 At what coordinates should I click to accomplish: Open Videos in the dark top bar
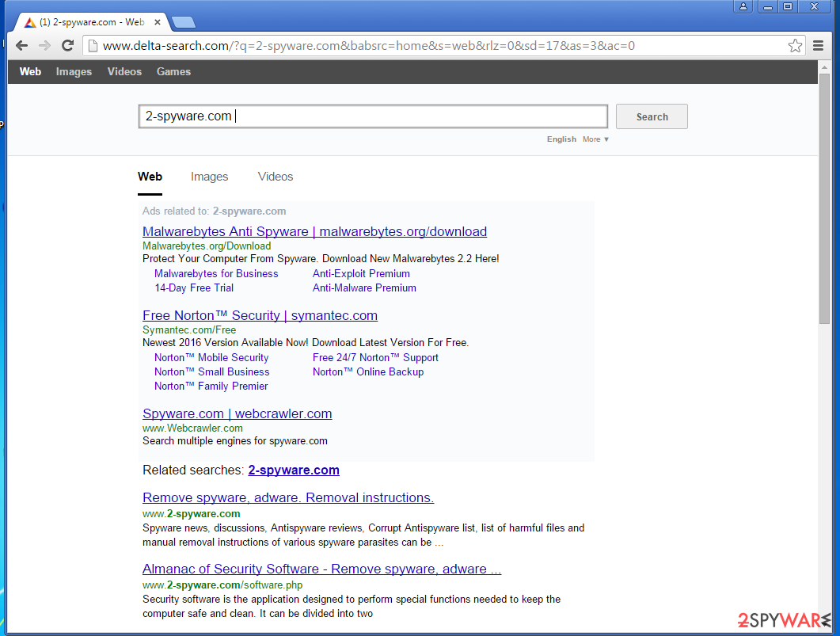[x=124, y=72]
